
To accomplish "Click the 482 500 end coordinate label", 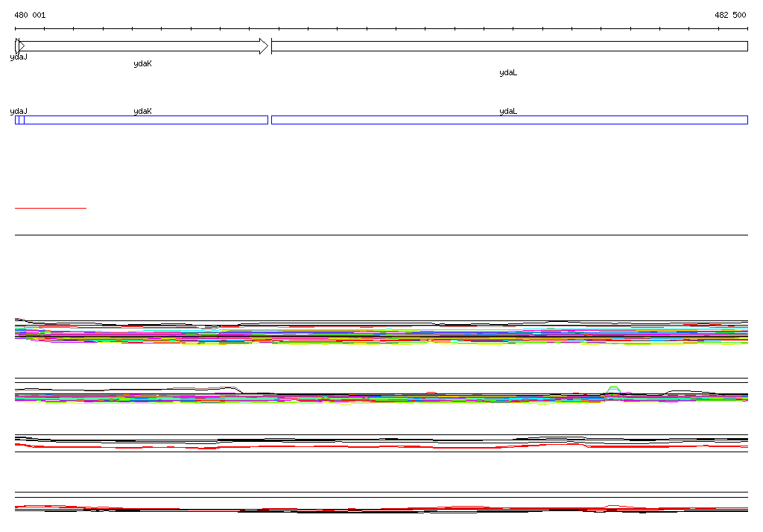I will coord(730,15).
